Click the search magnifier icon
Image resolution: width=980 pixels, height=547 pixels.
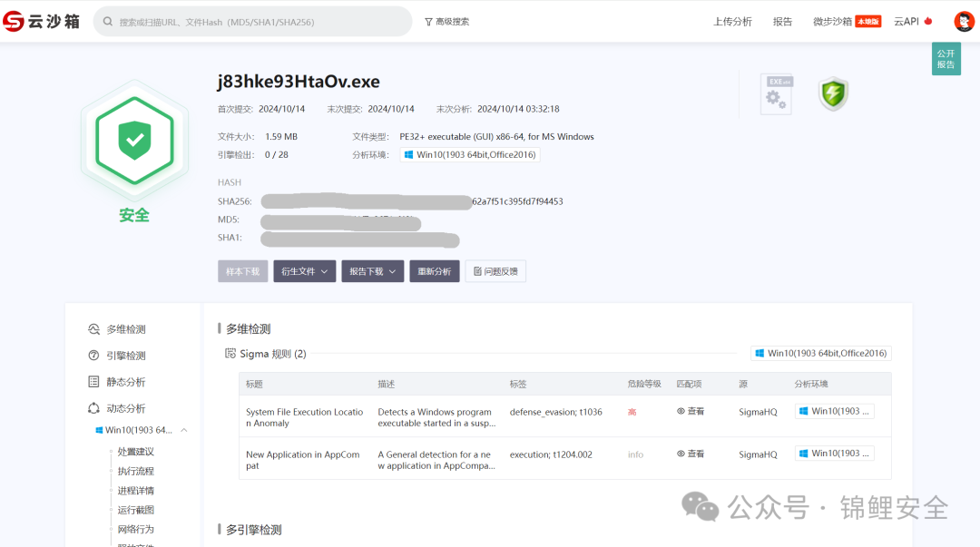tap(107, 22)
